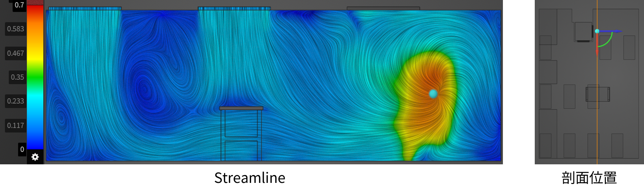This screenshot has height=194, width=644.
Task: Select the cyan gizmo origin in the floor plan
Action: [x=597, y=32]
